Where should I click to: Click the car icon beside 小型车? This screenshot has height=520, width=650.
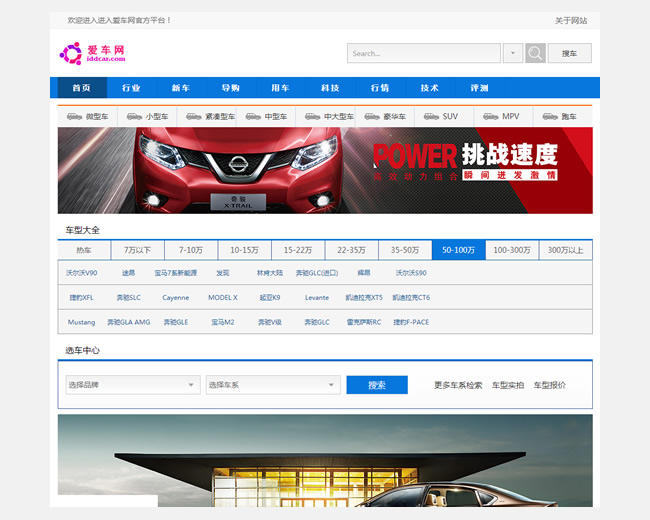tap(134, 117)
